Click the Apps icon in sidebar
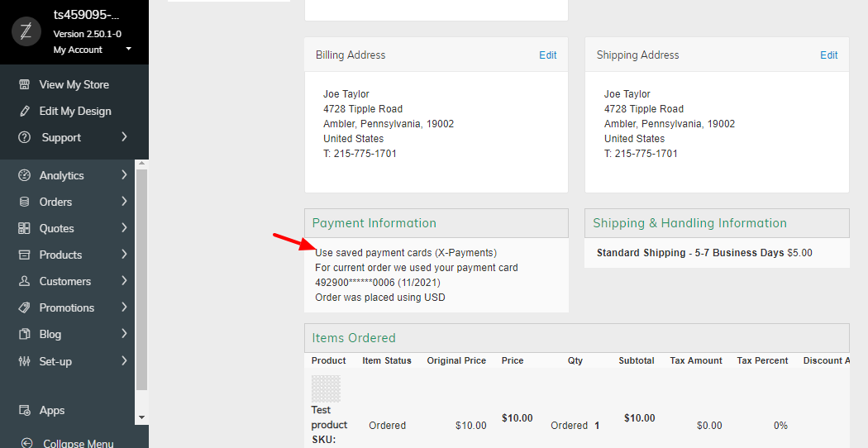868x448 pixels. [24, 410]
